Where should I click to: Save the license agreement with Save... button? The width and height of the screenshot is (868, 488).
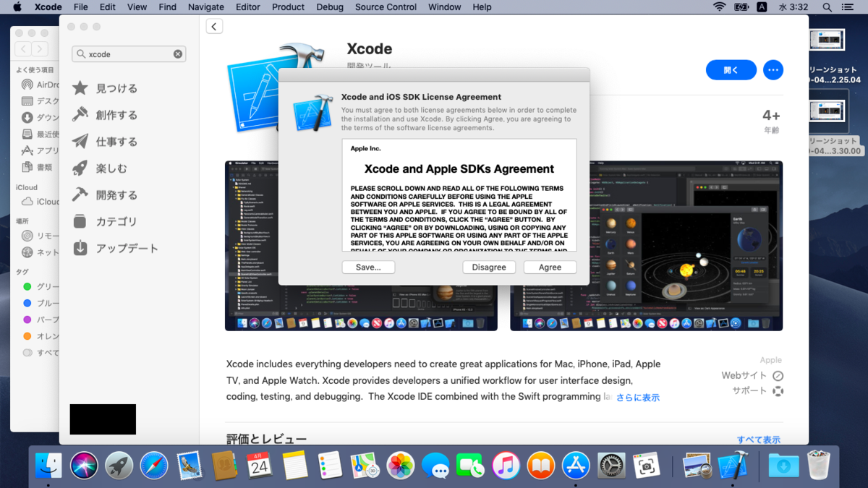(x=368, y=267)
